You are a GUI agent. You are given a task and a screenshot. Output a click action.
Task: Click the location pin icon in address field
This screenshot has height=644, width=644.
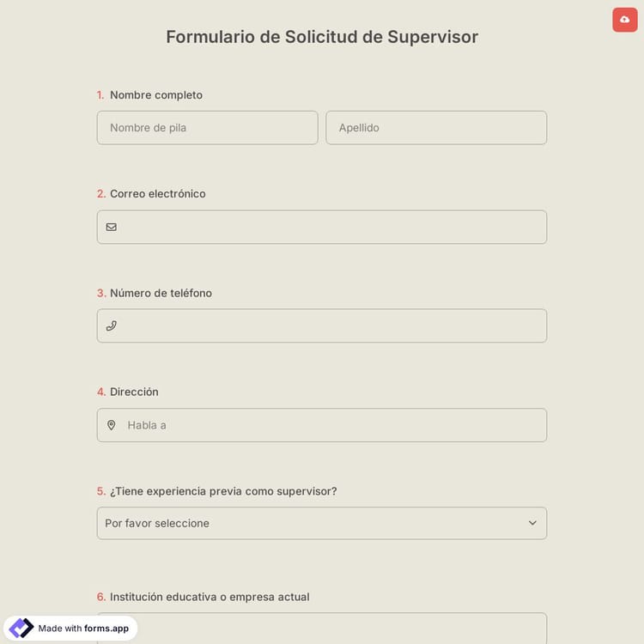[112, 425]
